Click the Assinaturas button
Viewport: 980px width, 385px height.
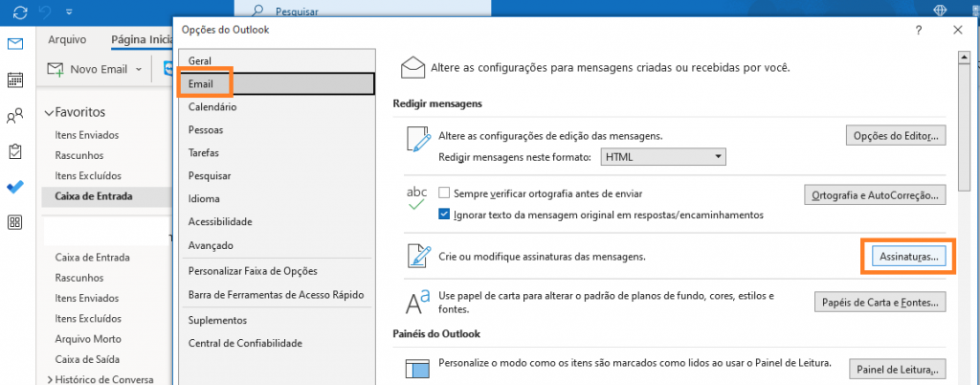[x=908, y=257]
